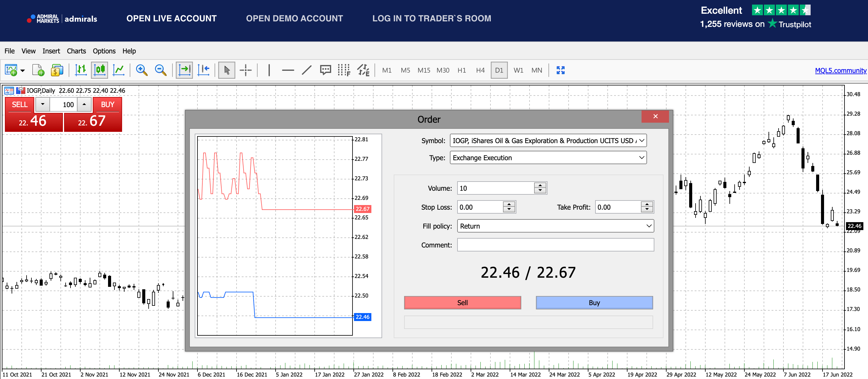868x379 pixels.
Task: Click LOG IN TO TRADER'S ROOM
Action: 432,19
